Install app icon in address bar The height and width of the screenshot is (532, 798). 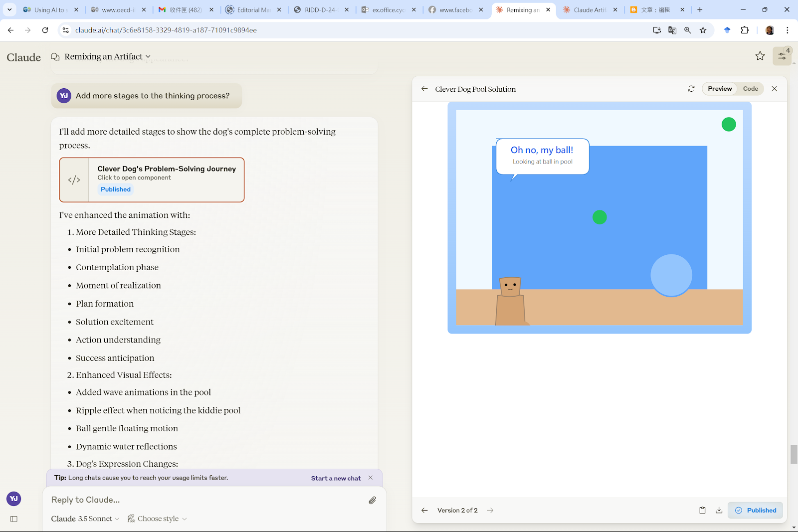(657, 30)
